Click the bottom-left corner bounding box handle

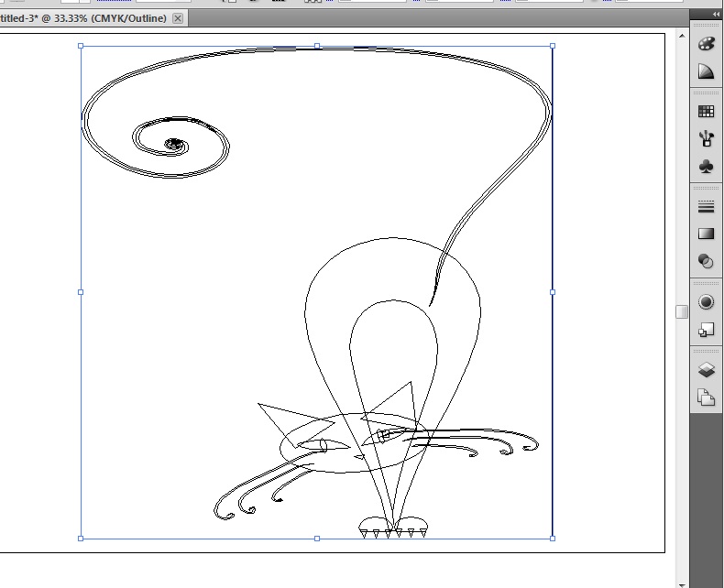click(x=81, y=539)
